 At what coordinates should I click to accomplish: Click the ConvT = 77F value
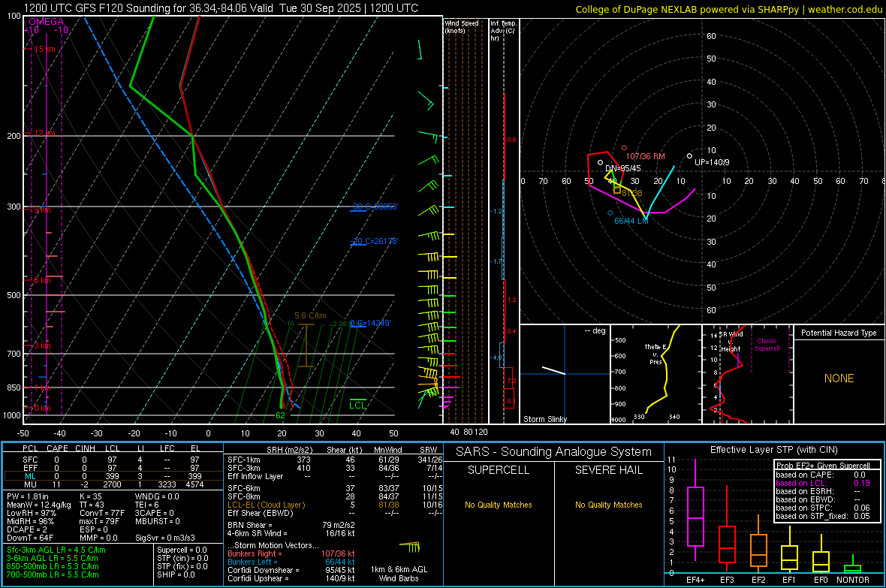102,514
